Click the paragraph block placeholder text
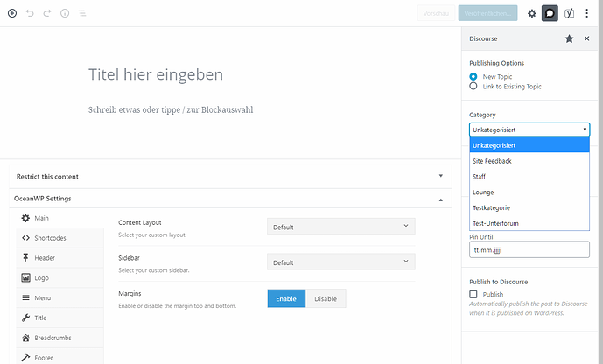The image size is (603, 364). [x=171, y=110]
